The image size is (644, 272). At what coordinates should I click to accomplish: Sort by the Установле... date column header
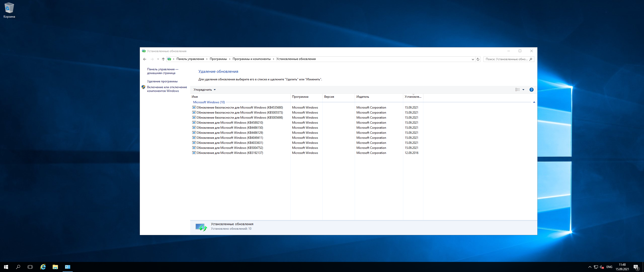pos(413,97)
